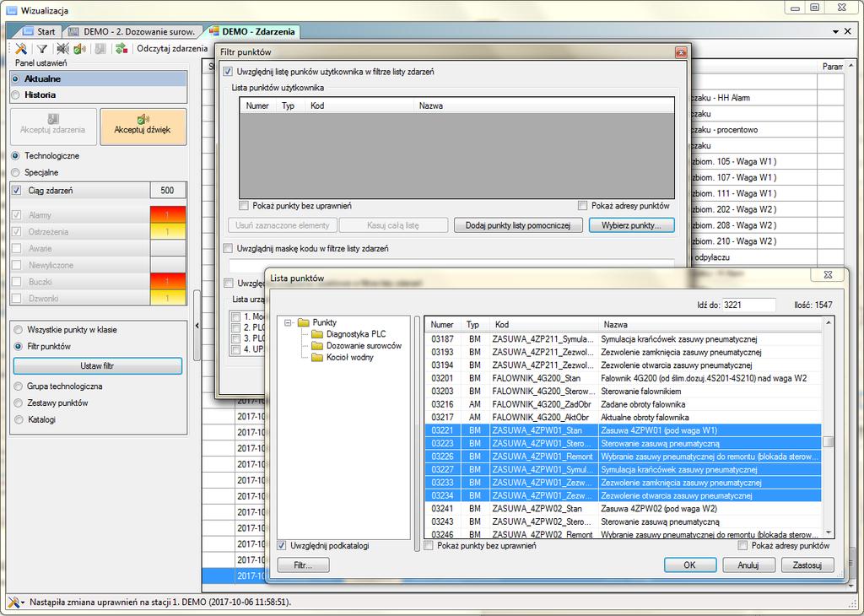Click the red Alarmy count swatch
This screenshot has width=864, height=616.
point(168,215)
